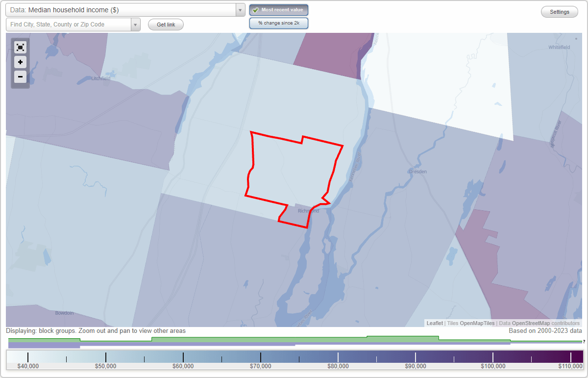
Task: Click the Data selector's dropdown arrow
Action: click(239, 10)
